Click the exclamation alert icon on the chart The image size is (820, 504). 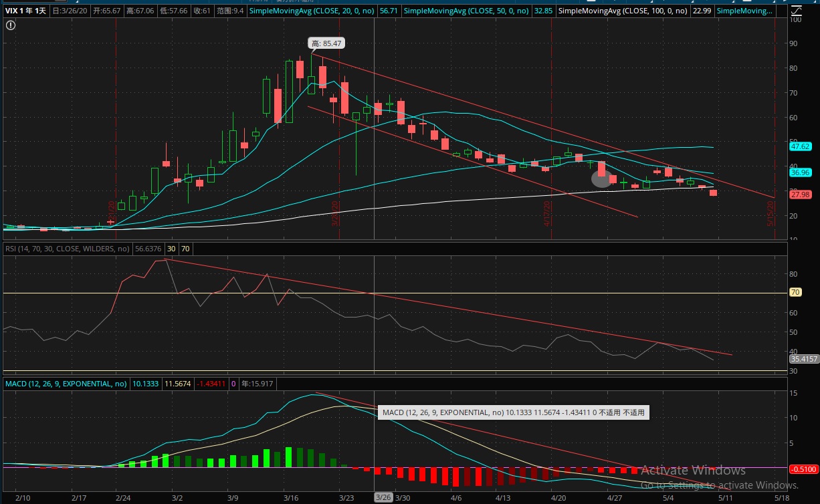point(11,25)
